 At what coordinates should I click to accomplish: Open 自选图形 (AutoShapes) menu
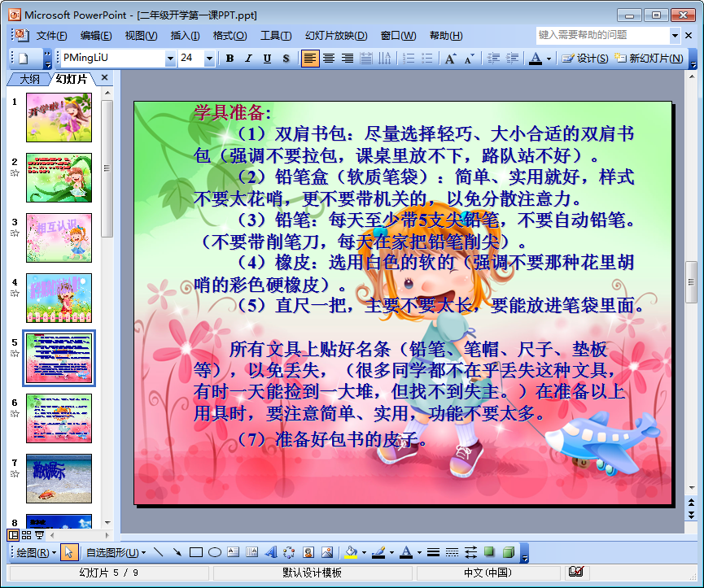[116, 552]
